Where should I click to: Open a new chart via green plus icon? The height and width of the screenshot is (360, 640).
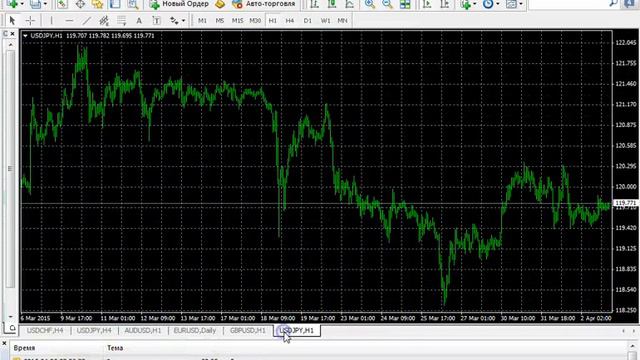pos(13,4)
